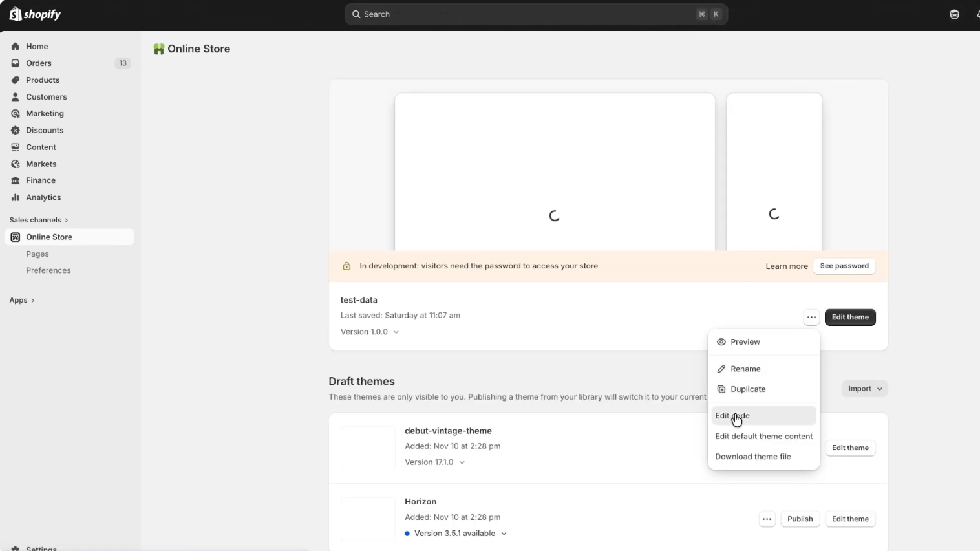
Task: Publish the Horizon theme
Action: point(800,519)
